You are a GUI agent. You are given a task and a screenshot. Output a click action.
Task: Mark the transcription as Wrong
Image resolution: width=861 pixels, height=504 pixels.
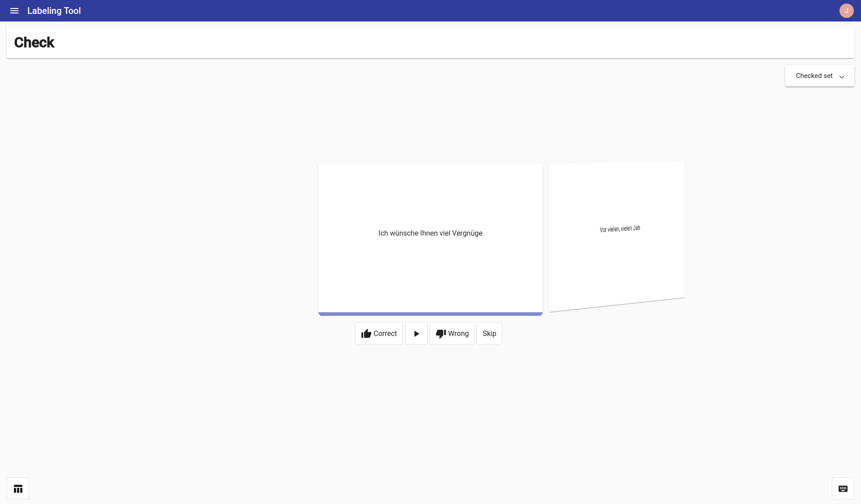click(452, 333)
